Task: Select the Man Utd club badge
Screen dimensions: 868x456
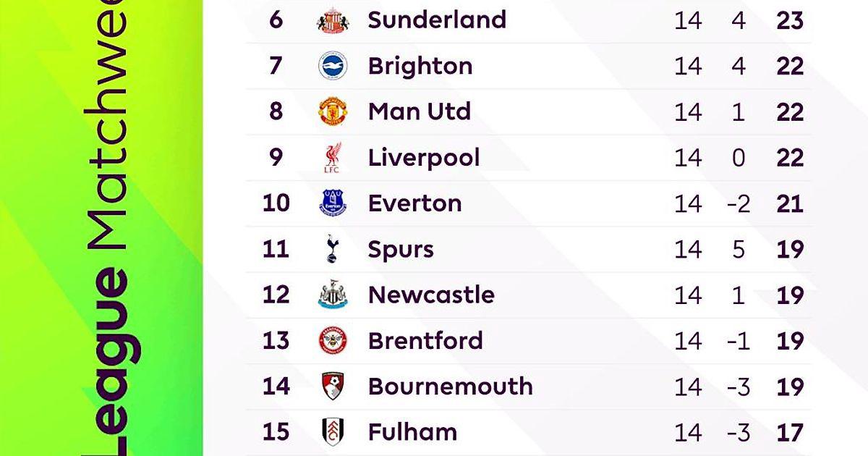Action: [x=333, y=112]
